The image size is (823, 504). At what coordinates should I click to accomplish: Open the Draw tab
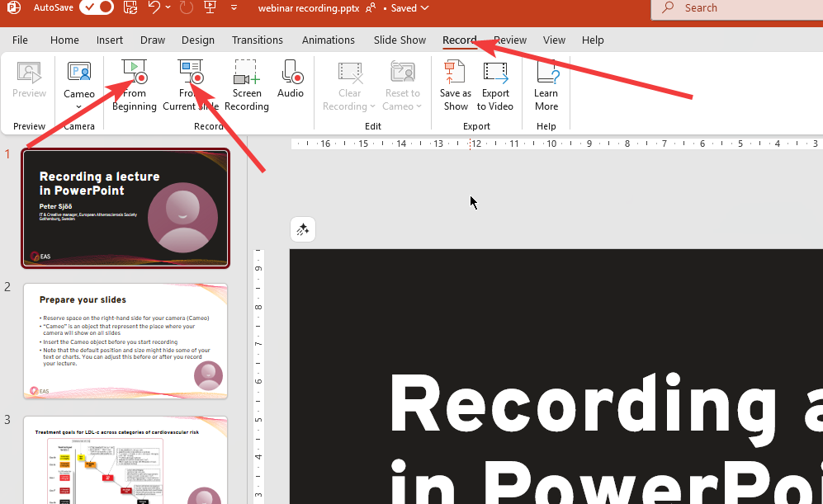click(153, 40)
